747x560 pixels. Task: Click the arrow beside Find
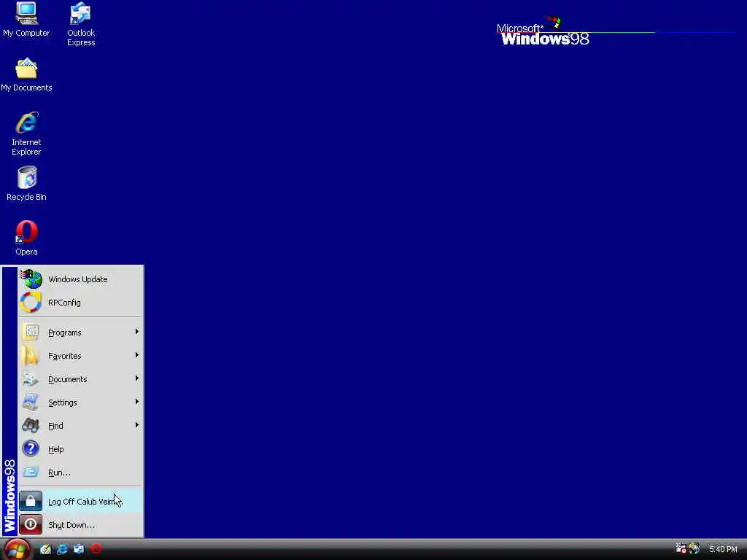point(136,425)
